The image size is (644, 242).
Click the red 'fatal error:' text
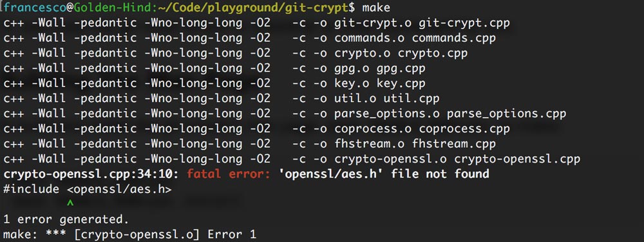click(x=229, y=174)
